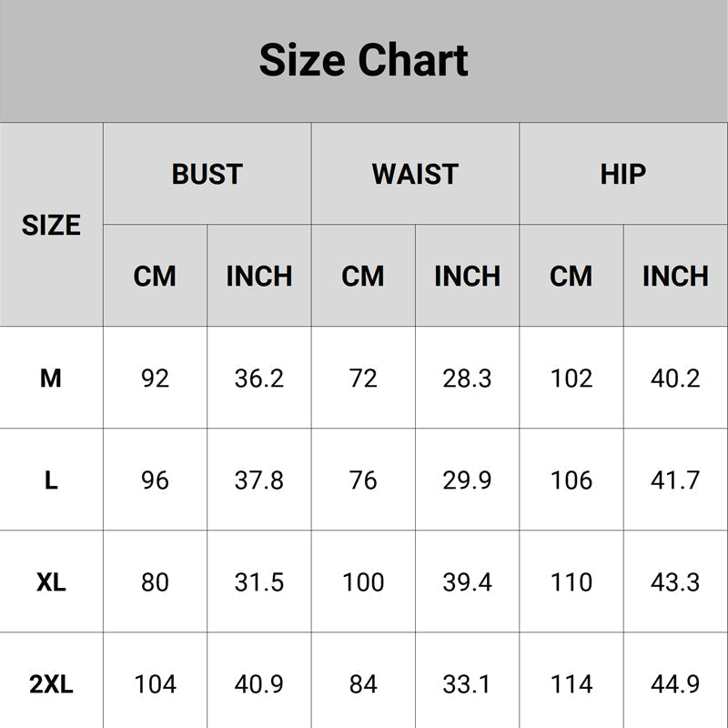Select the 43.3 hip inch cell
The height and width of the screenshot is (728, 728).
(675, 581)
